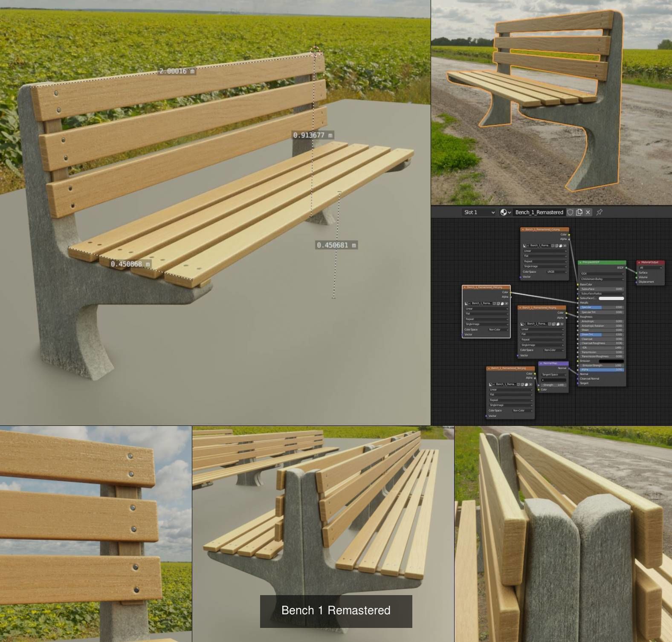Click the Clearcoat Roughness value field
This screenshot has width=672, height=642.
[602, 343]
